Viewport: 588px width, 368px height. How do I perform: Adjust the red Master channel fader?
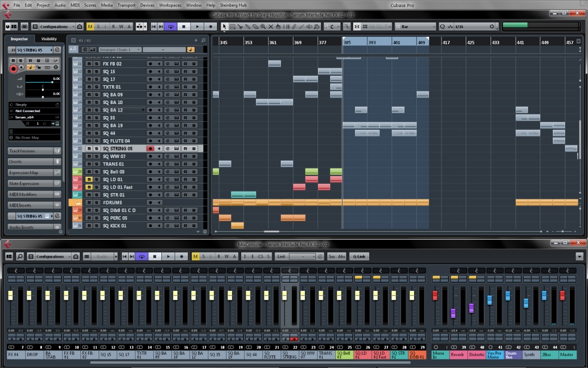coord(562,295)
